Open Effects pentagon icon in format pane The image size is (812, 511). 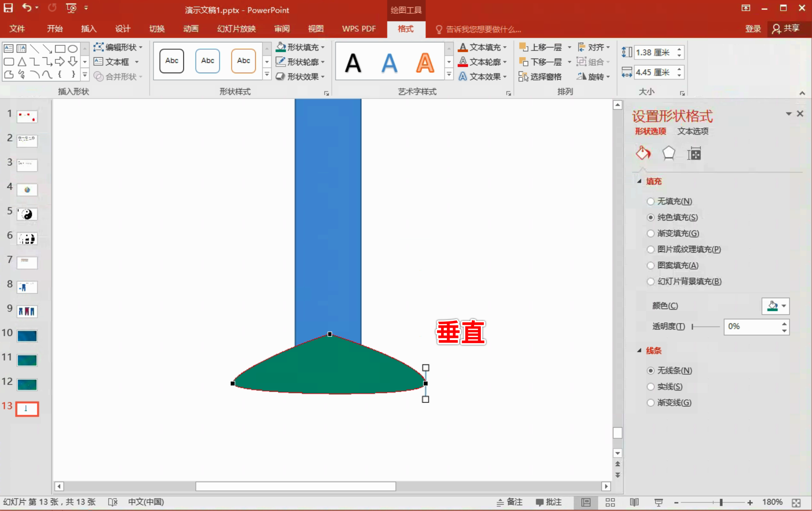(668, 153)
